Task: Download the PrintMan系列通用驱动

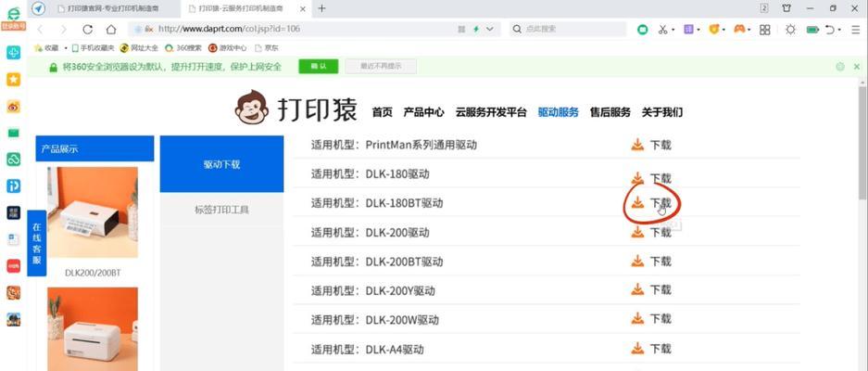Action: (x=651, y=146)
